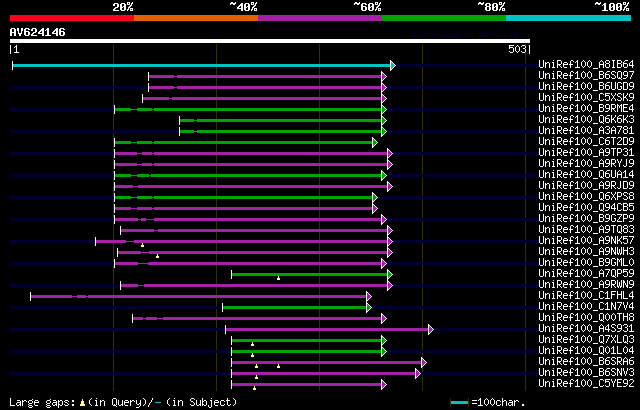Click the UniRef100_B9RME4 label
This screenshot has height=410, width=640.
click(586, 109)
